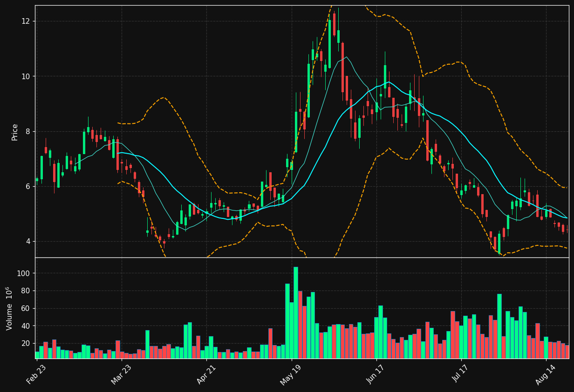The image size is (574, 392).
Task: Click the price tick label 6
Action: point(27,186)
